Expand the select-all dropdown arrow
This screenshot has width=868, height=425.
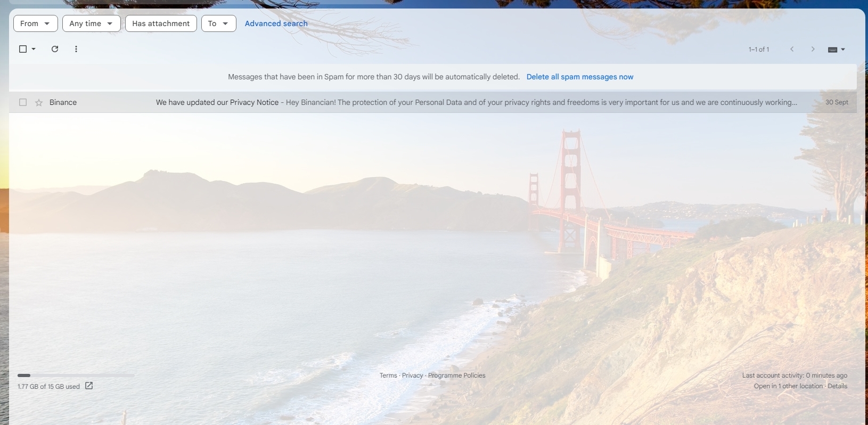(34, 49)
